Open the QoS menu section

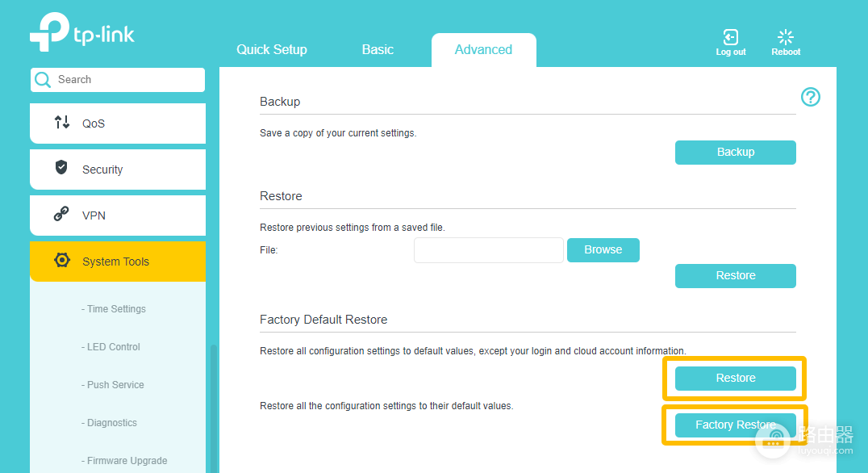tap(118, 123)
